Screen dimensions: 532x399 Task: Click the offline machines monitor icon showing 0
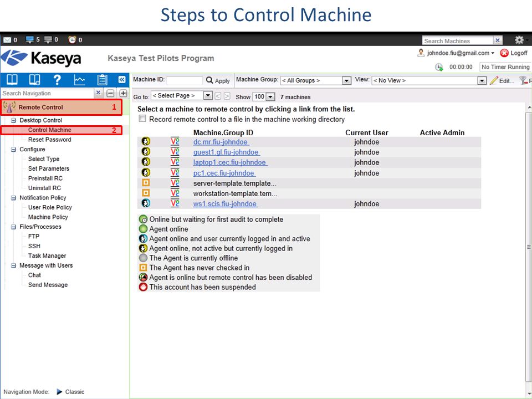(48, 40)
